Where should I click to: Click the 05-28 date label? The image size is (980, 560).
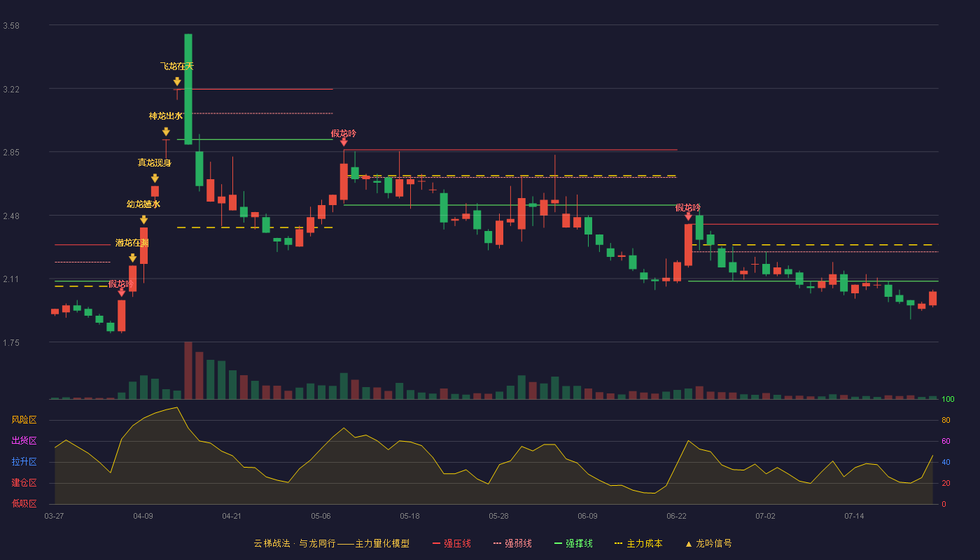[498, 516]
